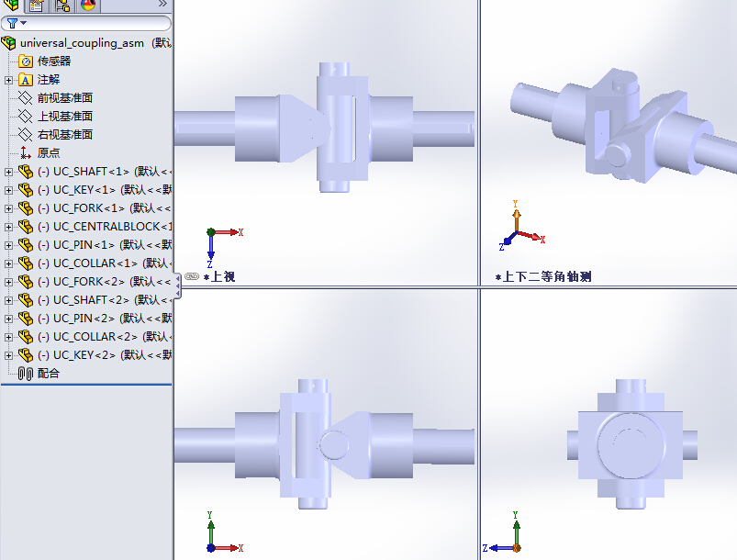Click the front view coordinate triad

point(224,532)
